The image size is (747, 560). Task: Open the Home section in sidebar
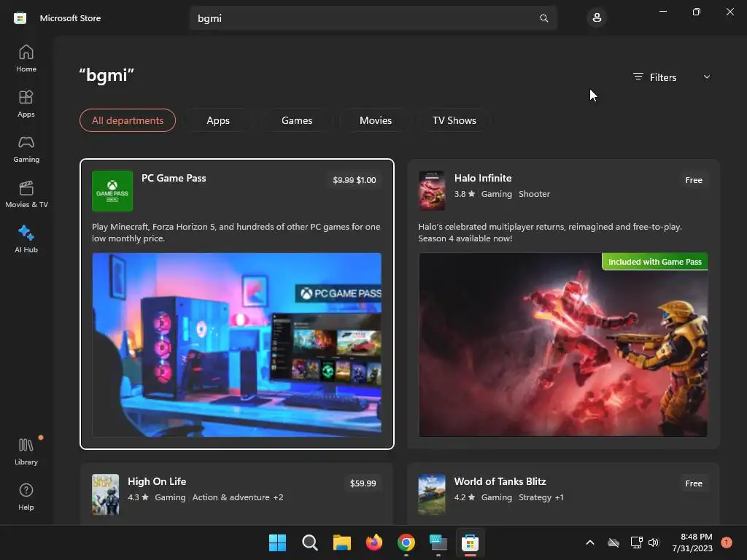click(26, 58)
